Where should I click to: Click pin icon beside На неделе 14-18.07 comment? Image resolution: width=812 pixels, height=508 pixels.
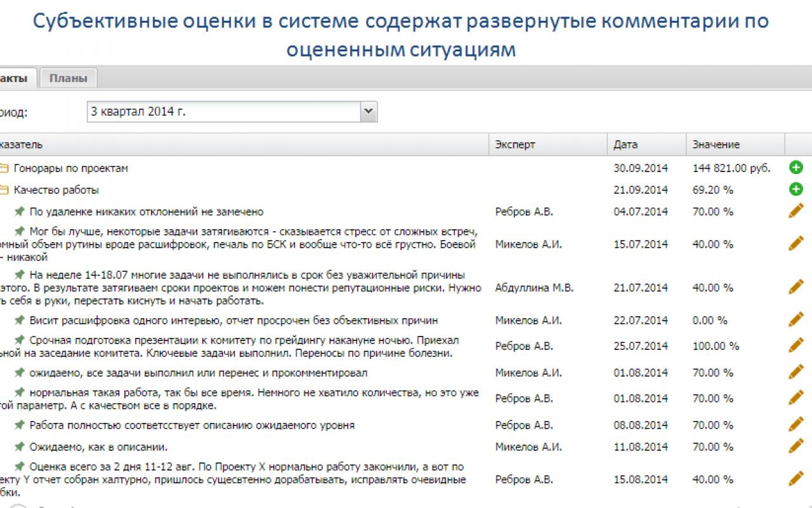point(20,274)
